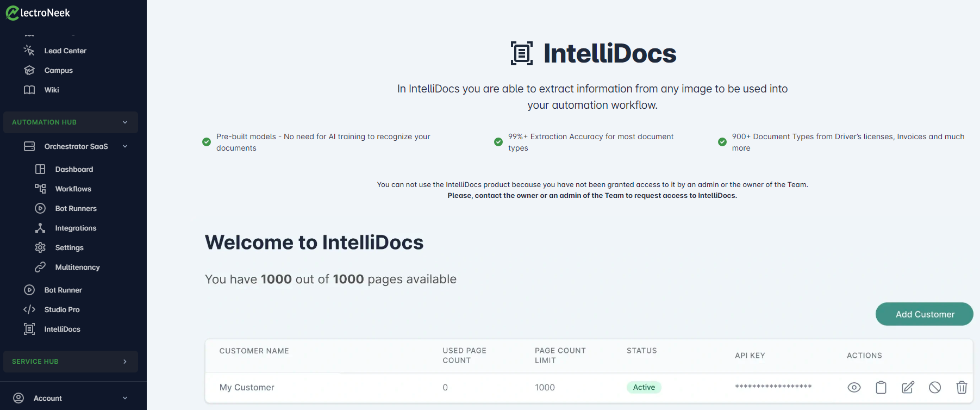This screenshot has height=410, width=980.
Task: Open Wiki menu item
Action: pyautogui.click(x=52, y=90)
